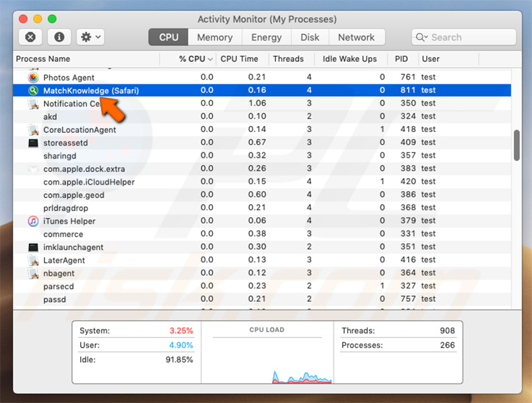Click the CoreLocationAgent document icon

click(x=33, y=129)
